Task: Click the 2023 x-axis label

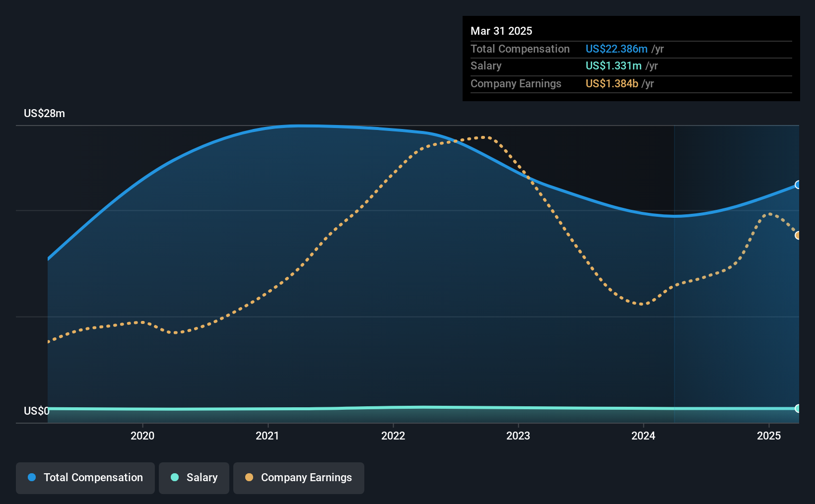Action: click(x=518, y=436)
